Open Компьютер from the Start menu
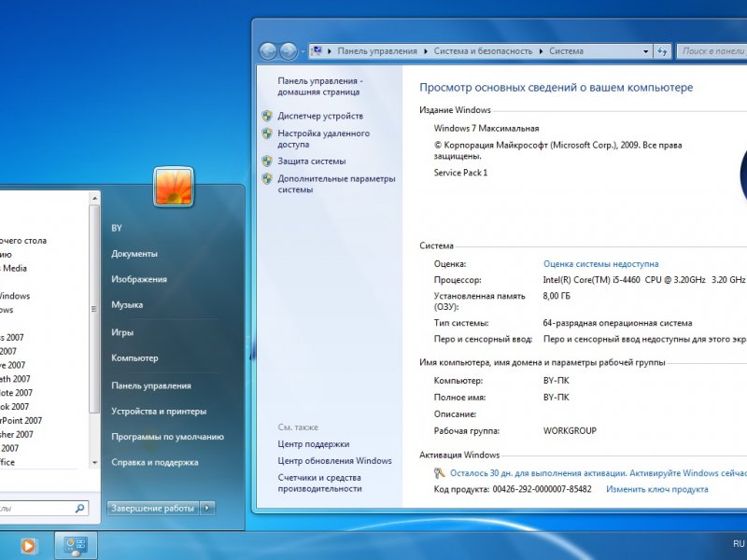This screenshot has width=747, height=560. (134, 357)
